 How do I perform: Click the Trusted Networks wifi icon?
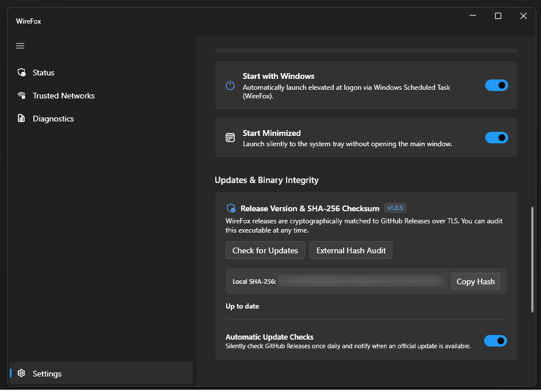pos(21,96)
